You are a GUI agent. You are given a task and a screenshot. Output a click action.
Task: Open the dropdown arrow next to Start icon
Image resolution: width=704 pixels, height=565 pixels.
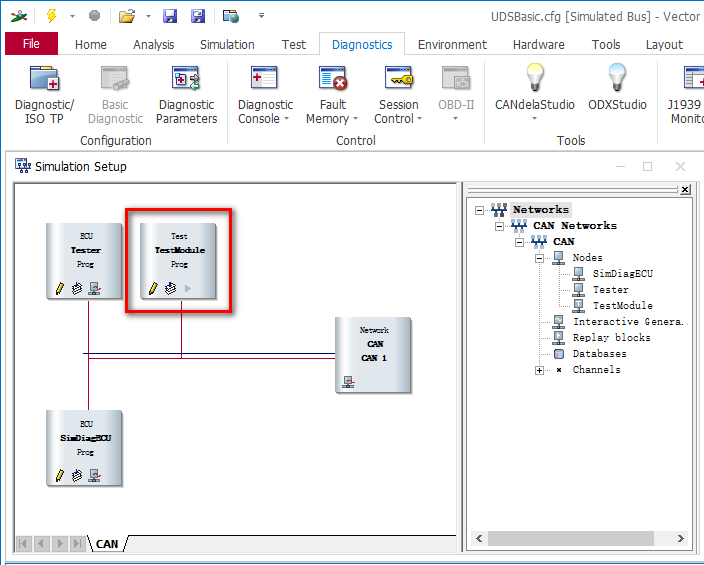click(x=72, y=17)
